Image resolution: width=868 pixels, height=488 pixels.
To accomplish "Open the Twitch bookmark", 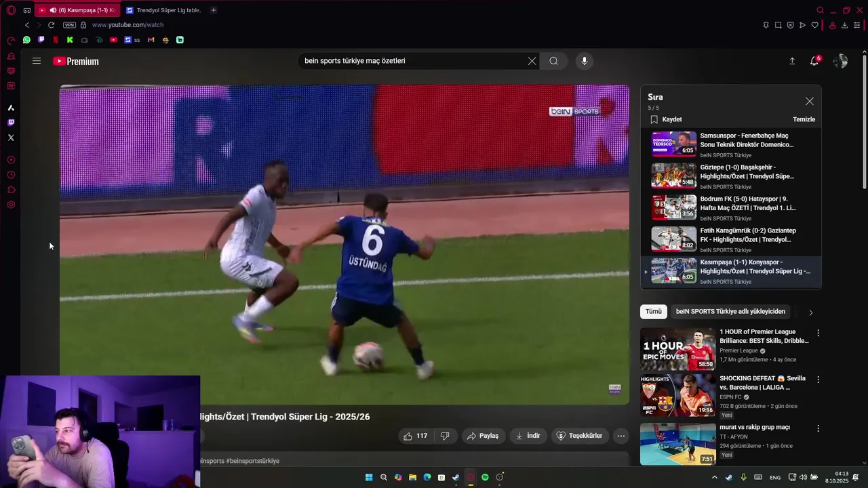I will [x=41, y=40].
